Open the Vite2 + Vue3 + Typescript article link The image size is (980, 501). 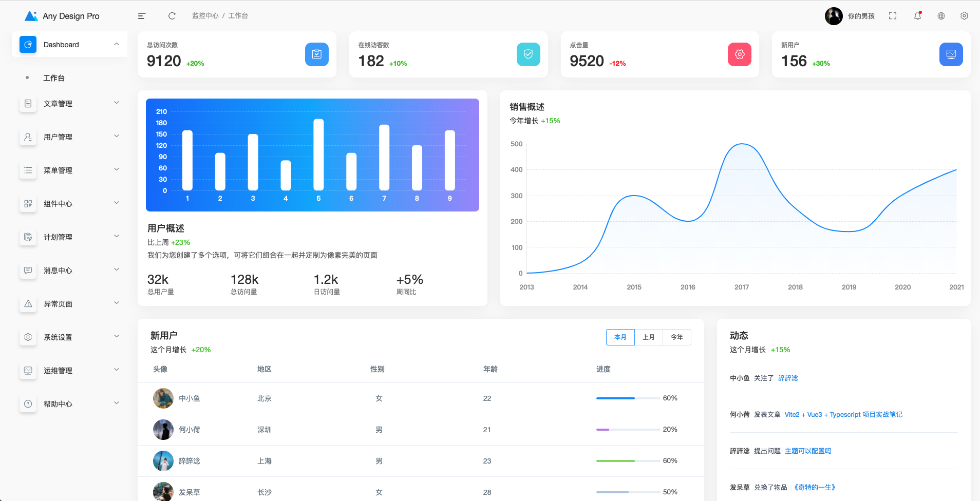[843, 415]
